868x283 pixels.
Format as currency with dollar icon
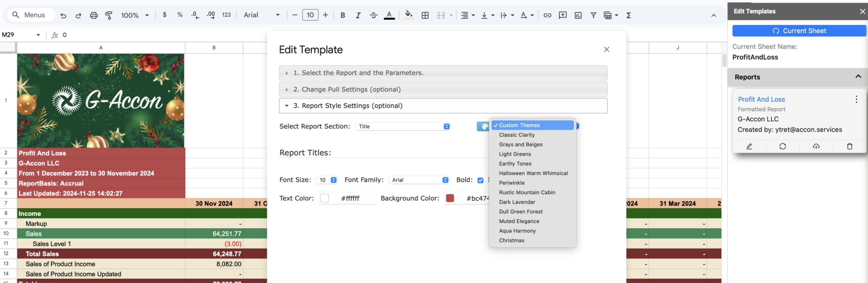[164, 15]
